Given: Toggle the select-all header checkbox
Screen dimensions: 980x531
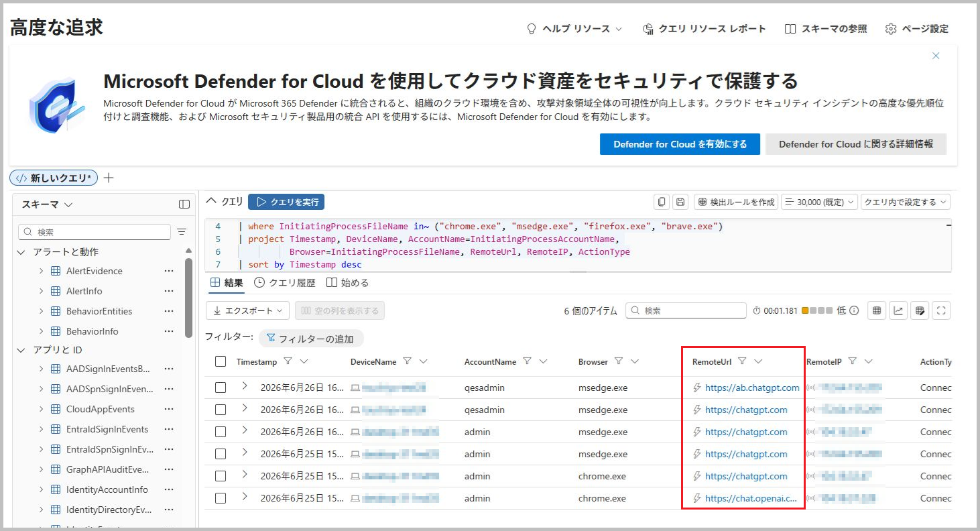Looking at the screenshot, I should 221,361.
